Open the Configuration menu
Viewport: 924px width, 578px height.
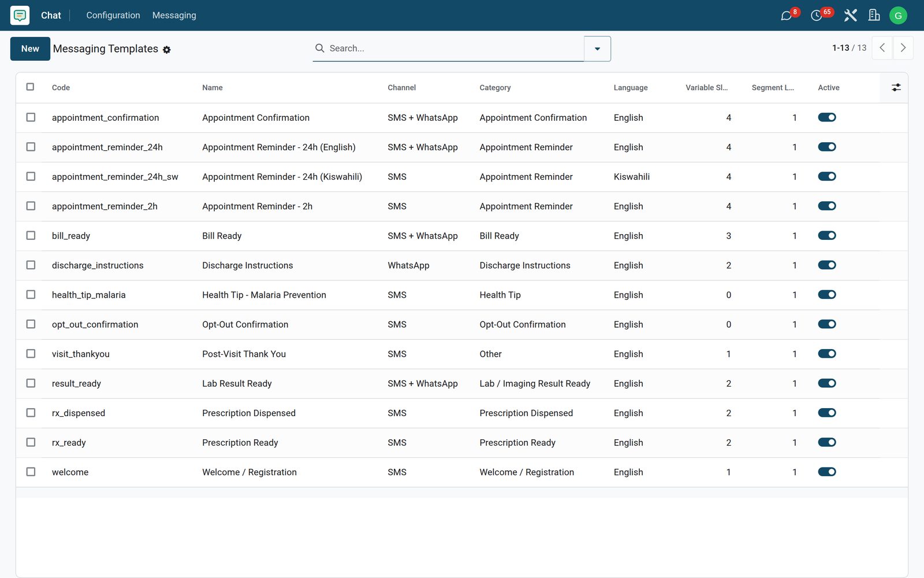(113, 15)
